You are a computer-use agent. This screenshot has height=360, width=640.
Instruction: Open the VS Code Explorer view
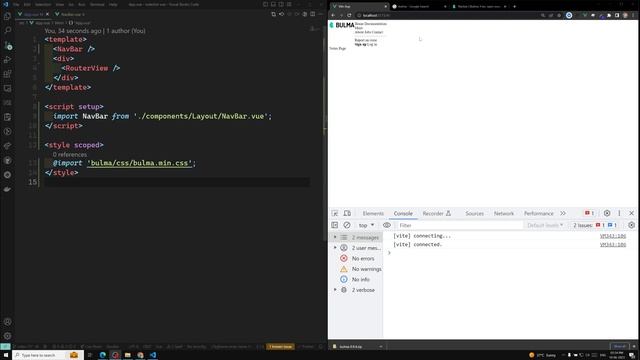[x=7, y=16]
